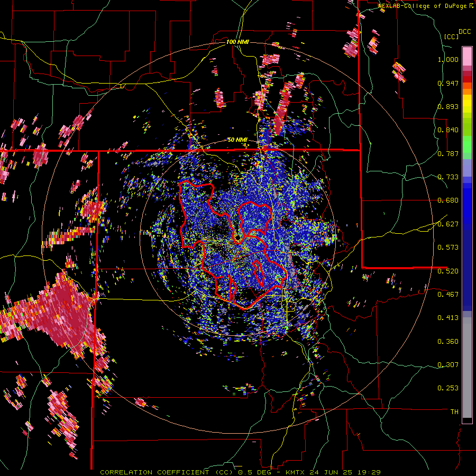Select the 0.840 scale value
This screenshot has width=476, height=476.
coord(448,130)
